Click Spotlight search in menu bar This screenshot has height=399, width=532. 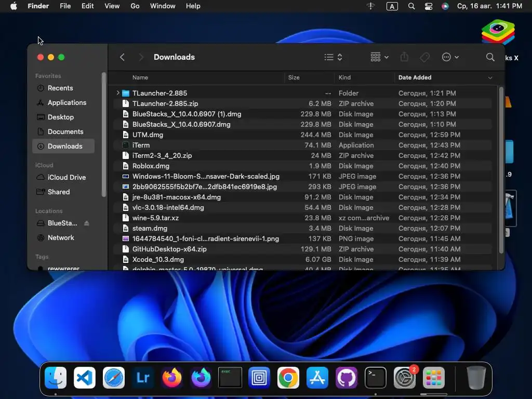tap(411, 6)
